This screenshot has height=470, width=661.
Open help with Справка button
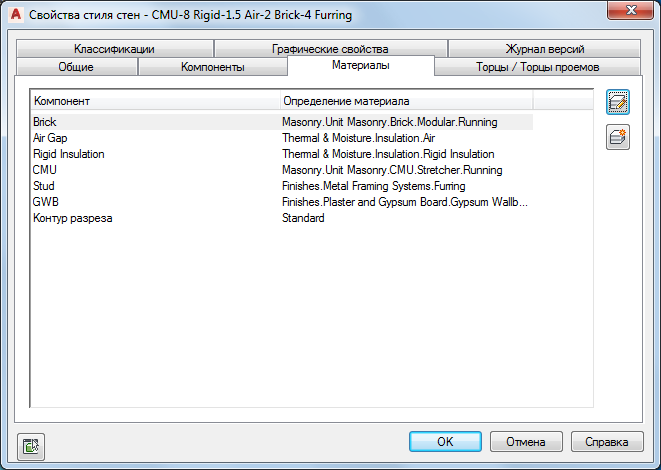tap(607, 441)
